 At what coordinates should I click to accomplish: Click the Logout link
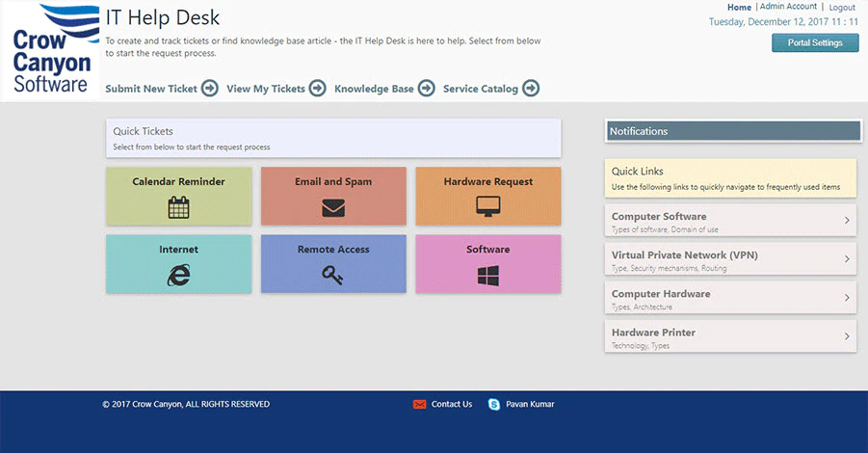tap(842, 7)
